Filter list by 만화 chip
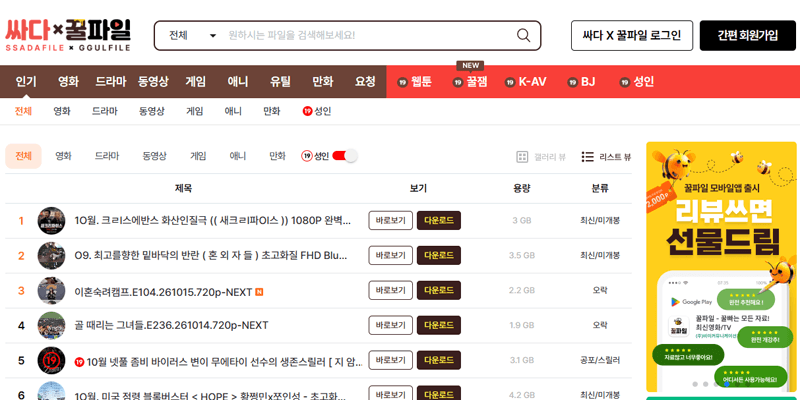This screenshot has width=800, height=400. [x=278, y=156]
